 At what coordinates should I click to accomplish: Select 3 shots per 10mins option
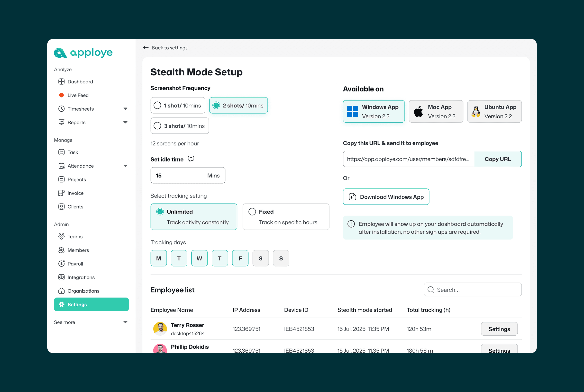[x=157, y=126]
